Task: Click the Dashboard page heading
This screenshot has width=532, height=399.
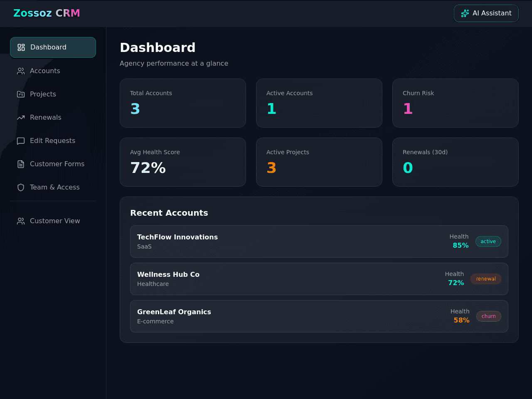Action: tap(158, 48)
